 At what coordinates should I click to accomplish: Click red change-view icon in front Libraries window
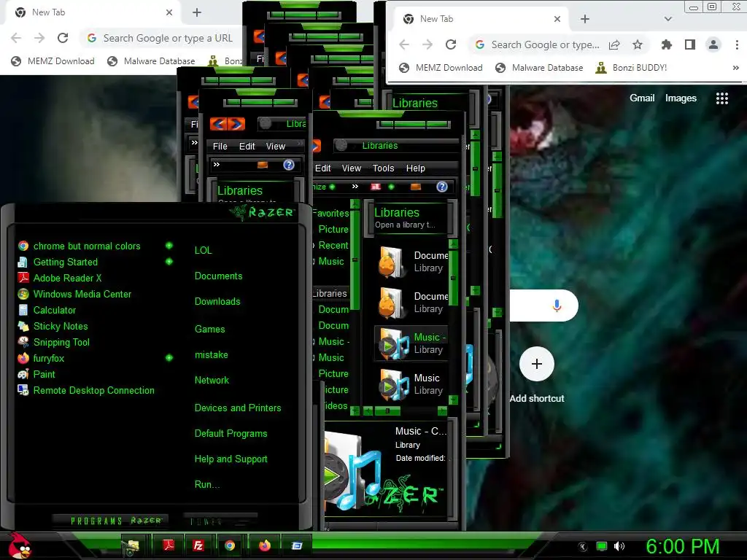tap(376, 187)
